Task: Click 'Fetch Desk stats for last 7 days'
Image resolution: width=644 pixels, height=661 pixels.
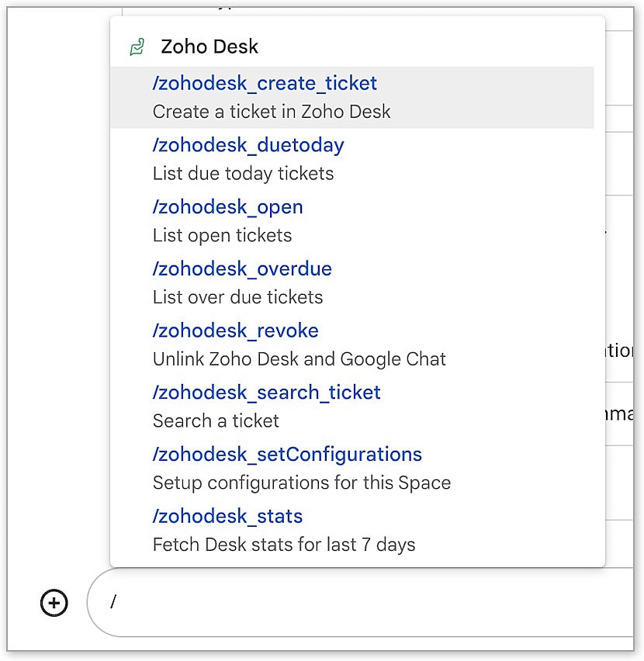Action: 284,545
